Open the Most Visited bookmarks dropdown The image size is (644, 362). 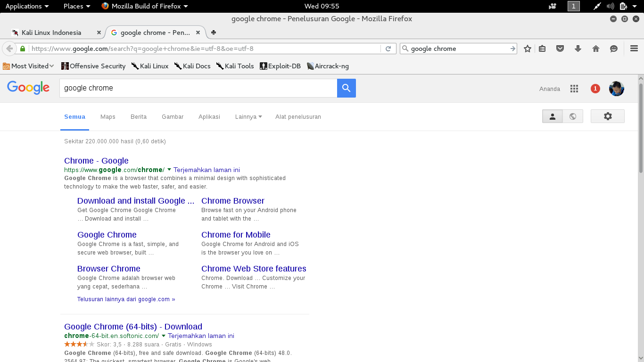(x=28, y=66)
